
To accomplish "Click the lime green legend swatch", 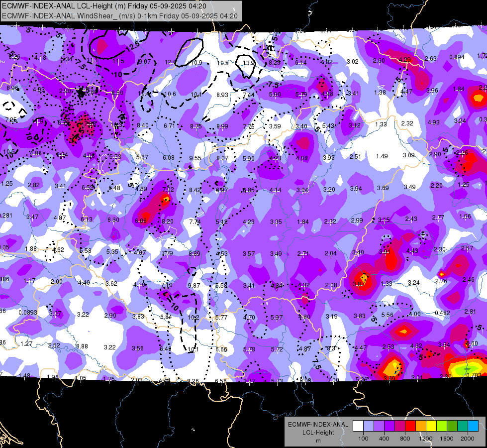I will click(x=442, y=426).
